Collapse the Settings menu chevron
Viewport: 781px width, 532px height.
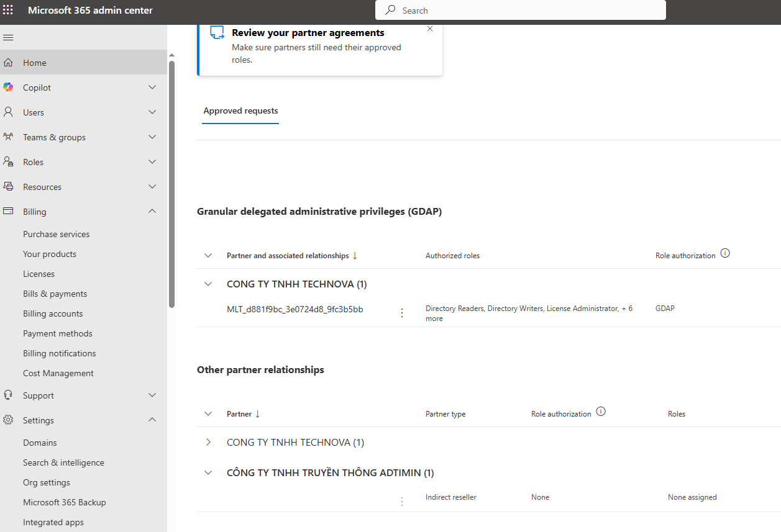pyautogui.click(x=152, y=420)
